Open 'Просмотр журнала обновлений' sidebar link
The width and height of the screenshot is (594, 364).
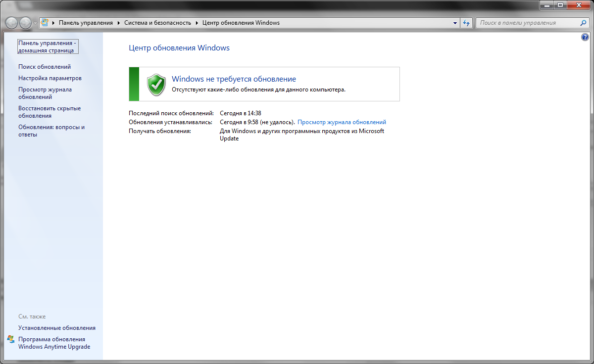(x=45, y=93)
